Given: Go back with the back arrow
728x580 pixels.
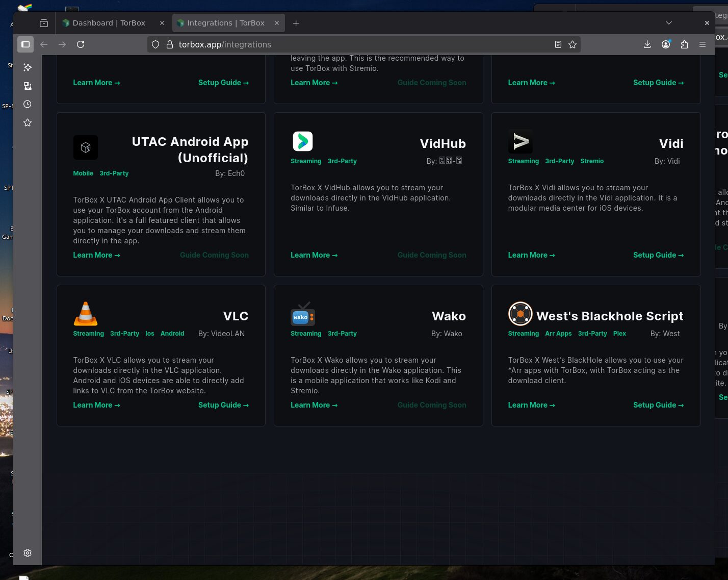Looking at the screenshot, I should click(x=44, y=44).
